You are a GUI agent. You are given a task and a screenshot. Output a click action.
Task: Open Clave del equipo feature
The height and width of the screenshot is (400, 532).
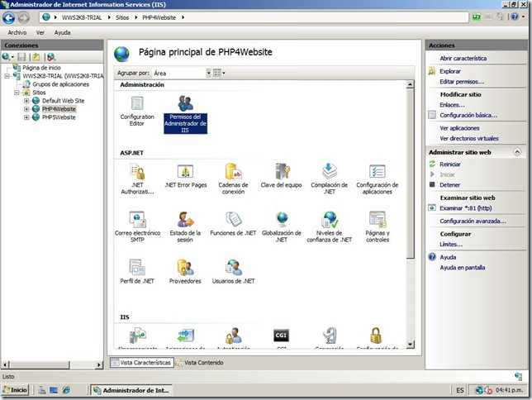[x=281, y=176]
